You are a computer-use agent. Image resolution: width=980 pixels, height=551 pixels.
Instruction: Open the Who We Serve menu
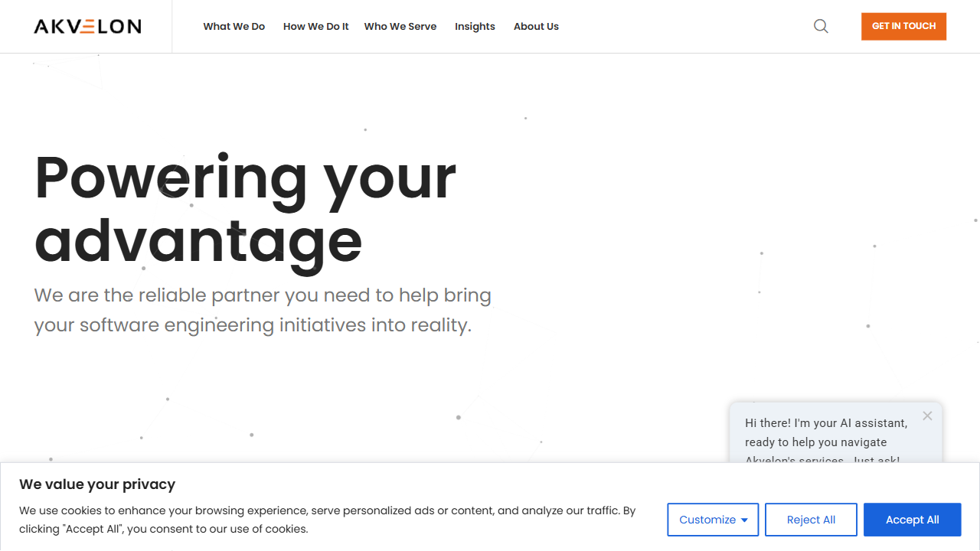tap(400, 26)
